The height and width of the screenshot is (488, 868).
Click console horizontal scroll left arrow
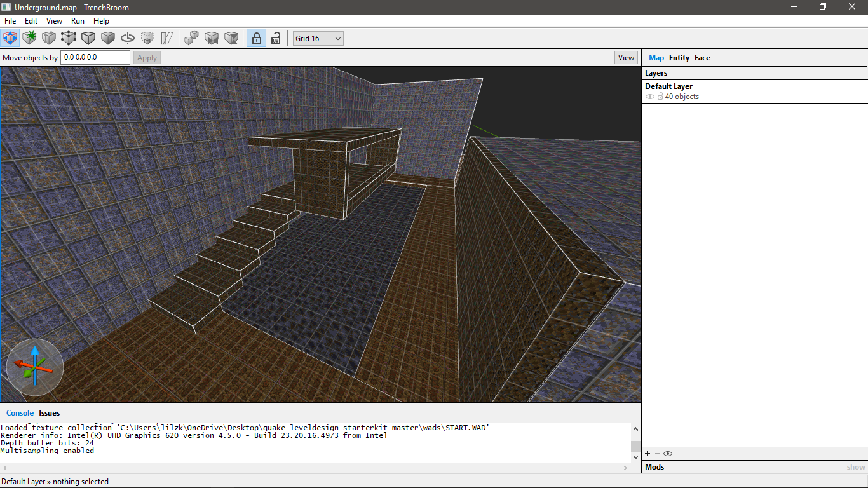click(5, 468)
